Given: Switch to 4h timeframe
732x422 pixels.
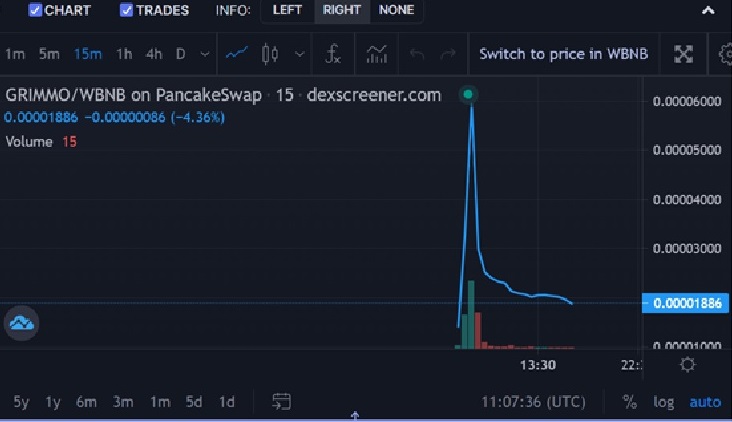Looking at the screenshot, I should coord(154,54).
